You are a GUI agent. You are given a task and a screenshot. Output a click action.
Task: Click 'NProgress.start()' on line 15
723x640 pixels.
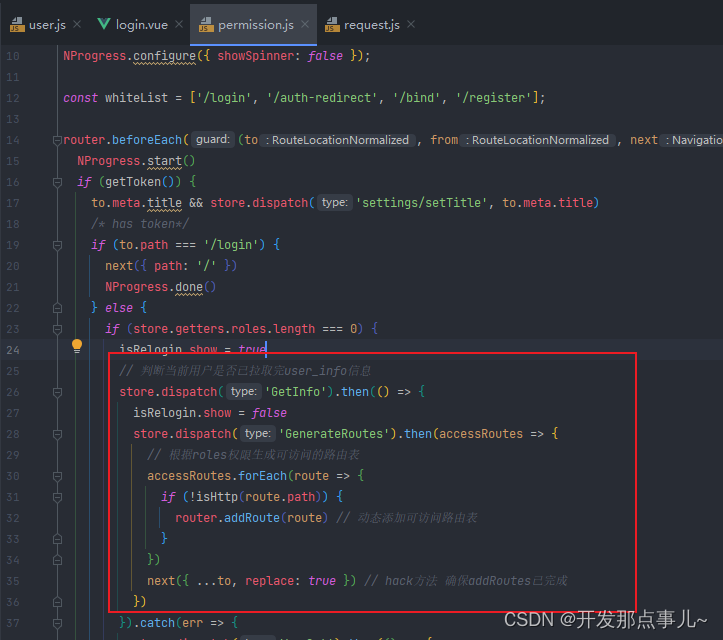[136, 161]
